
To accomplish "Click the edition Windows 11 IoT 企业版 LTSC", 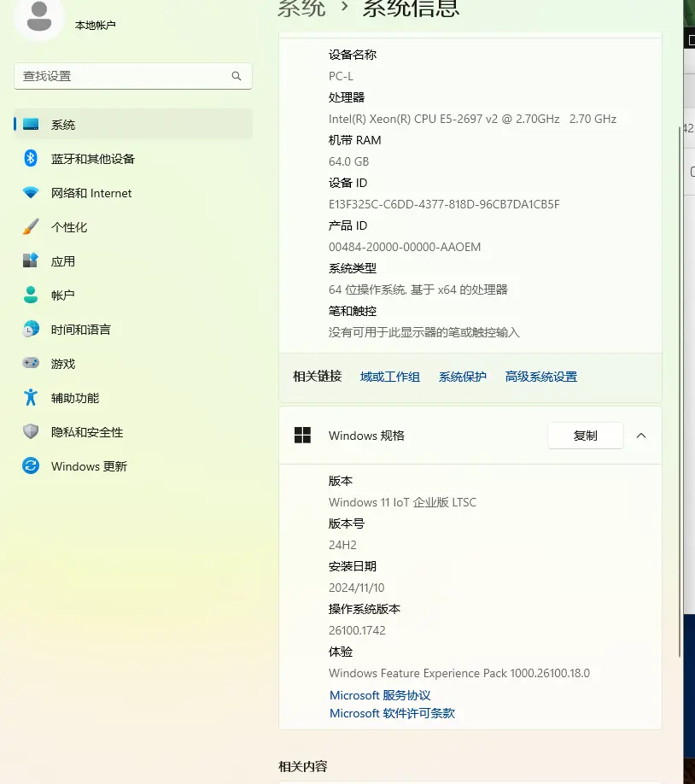I will click(x=402, y=502).
